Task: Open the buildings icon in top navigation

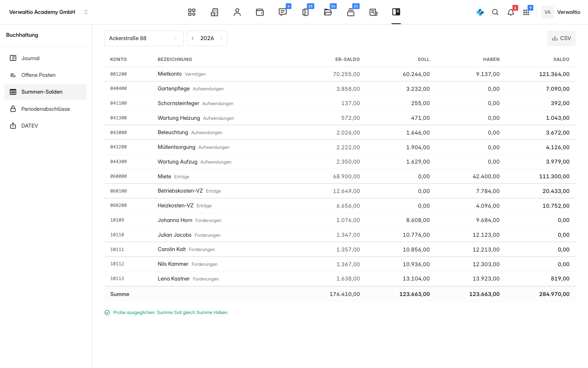Action: [x=214, y=12]
